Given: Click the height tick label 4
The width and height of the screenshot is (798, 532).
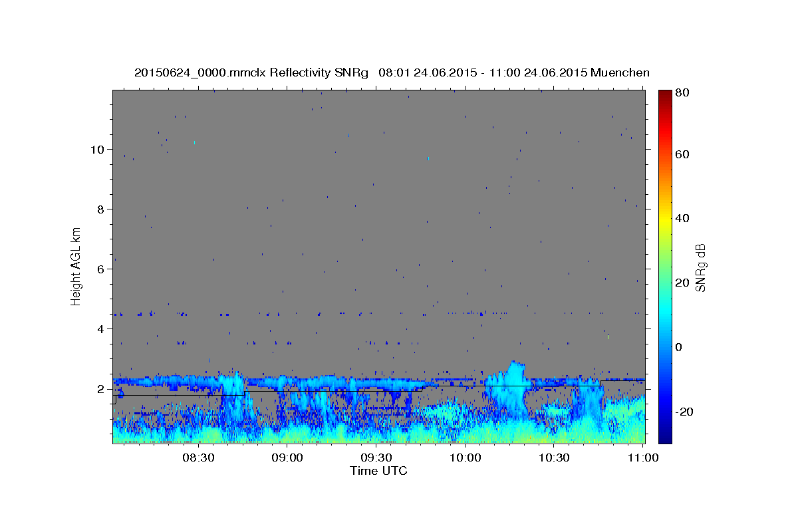Looking at the screenshot, I should click(101, 329).
